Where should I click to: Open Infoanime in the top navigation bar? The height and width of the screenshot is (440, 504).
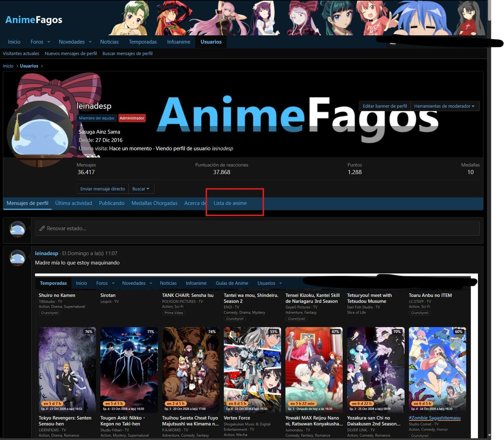(x=179, y=42)
